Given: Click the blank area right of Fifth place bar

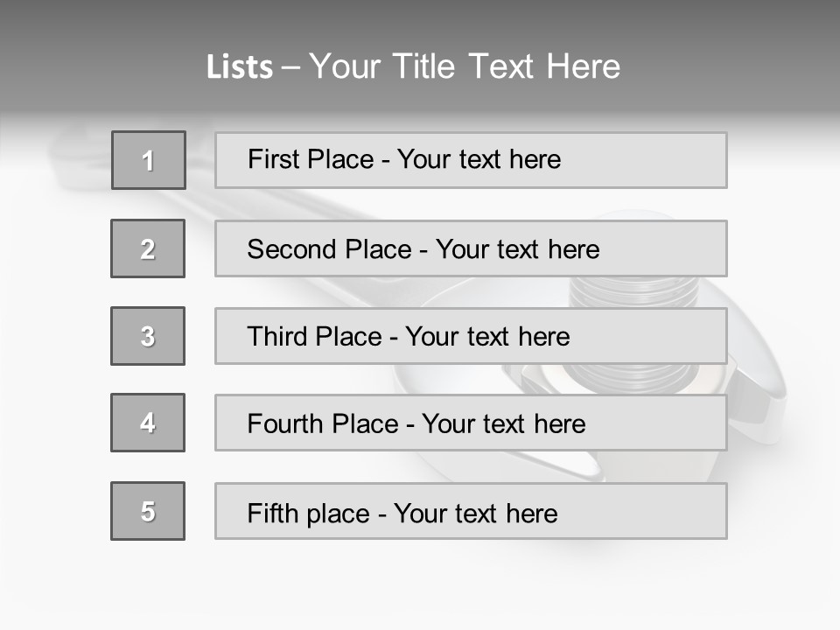Looking at the screenshot, I should 783,511.
